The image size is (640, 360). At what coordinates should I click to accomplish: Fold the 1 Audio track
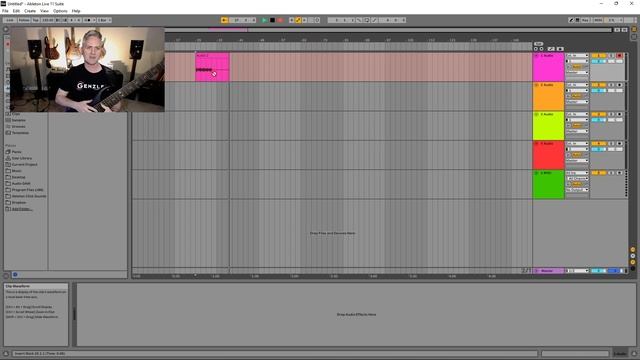tap(536, 56)
